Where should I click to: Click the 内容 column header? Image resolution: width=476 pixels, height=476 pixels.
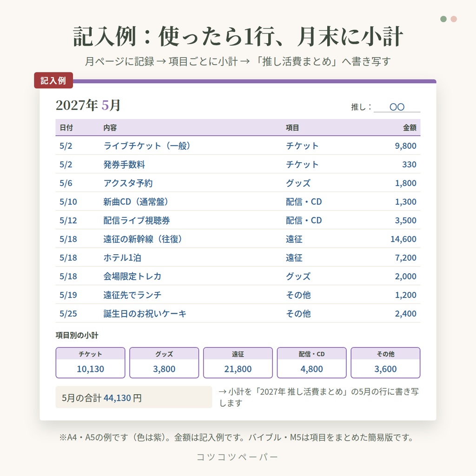(110, 128)
